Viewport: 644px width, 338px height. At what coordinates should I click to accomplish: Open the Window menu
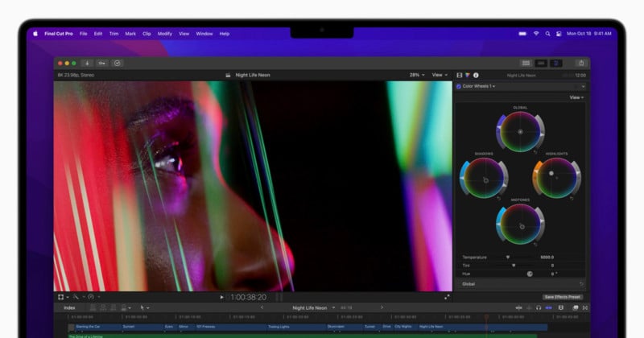[x=204, y=34]
